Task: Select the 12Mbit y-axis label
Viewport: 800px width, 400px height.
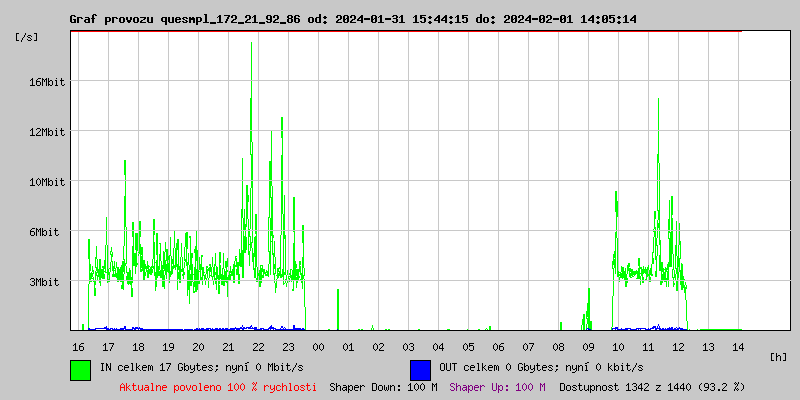Action: coord(46,132)
